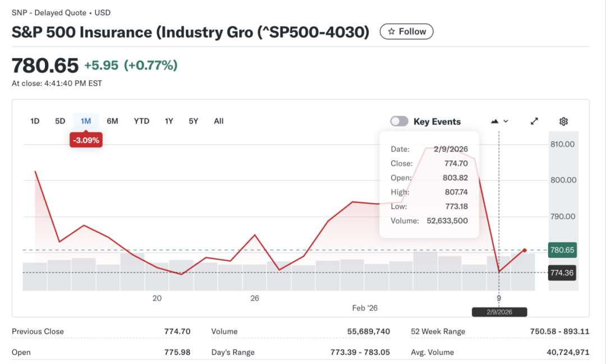The width and height of the screenshot is (606, 364).
Task: Click the 2/9/2026 date marker on axis
Action: point(499,312)
